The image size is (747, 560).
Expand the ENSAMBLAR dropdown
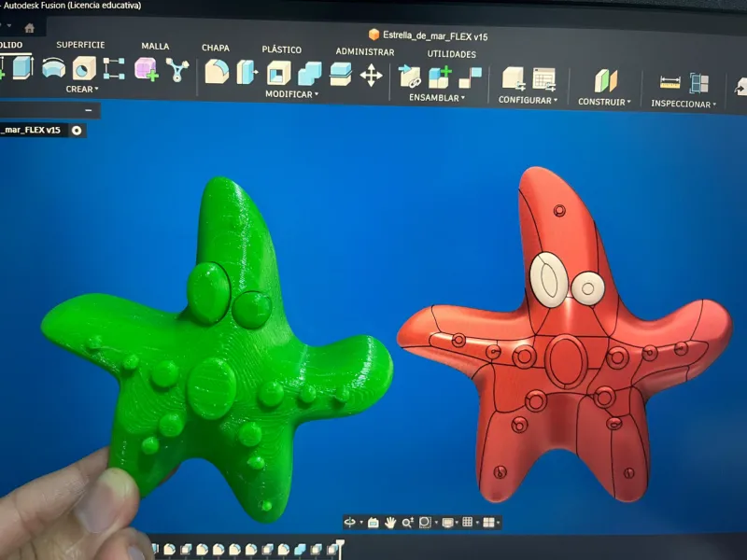[x=437, y=98]
